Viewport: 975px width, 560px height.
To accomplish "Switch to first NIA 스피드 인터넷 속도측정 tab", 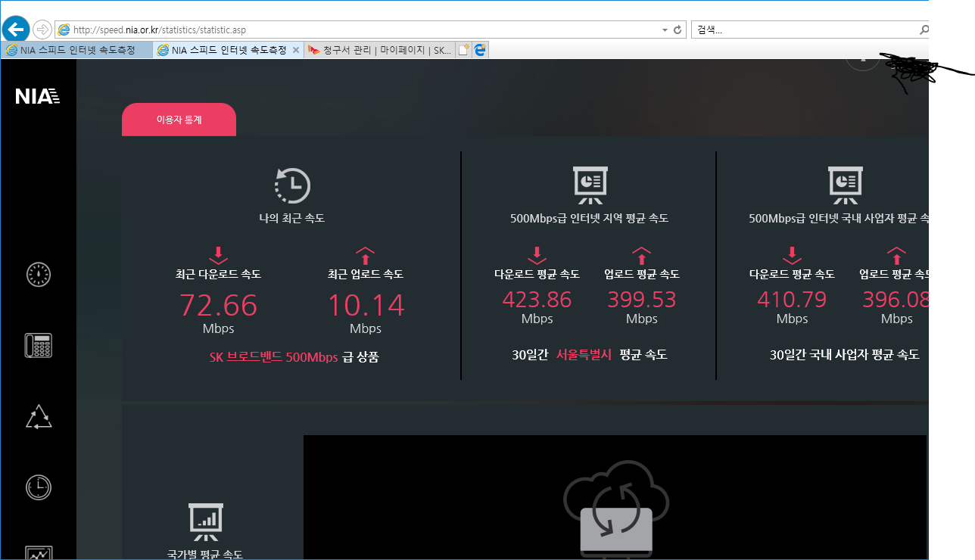I will click(76, 50).
